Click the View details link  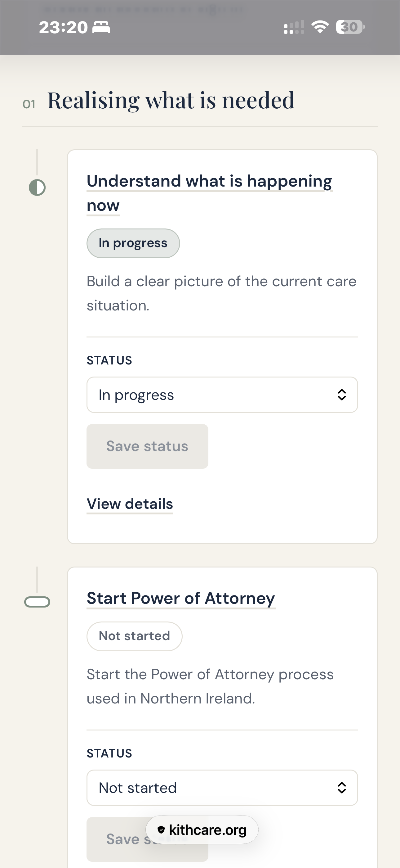tap(130, 504)
